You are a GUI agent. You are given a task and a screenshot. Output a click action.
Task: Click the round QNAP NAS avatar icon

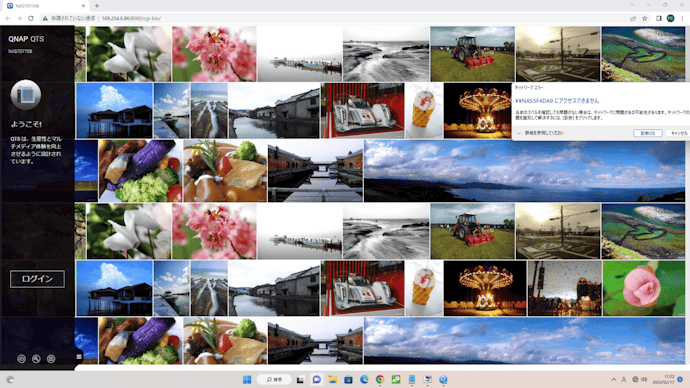[x=26, y=95]
